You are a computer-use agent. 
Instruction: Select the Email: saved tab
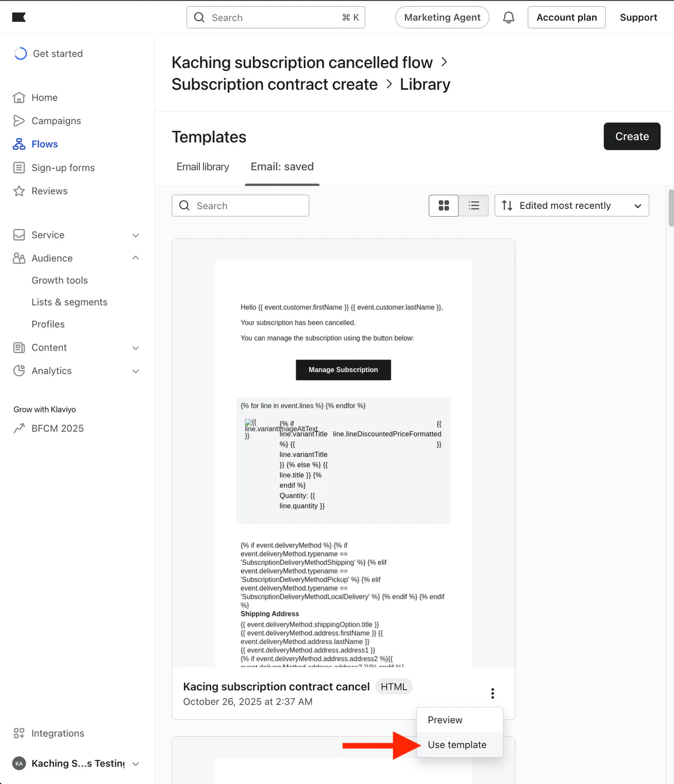[282, 167]
